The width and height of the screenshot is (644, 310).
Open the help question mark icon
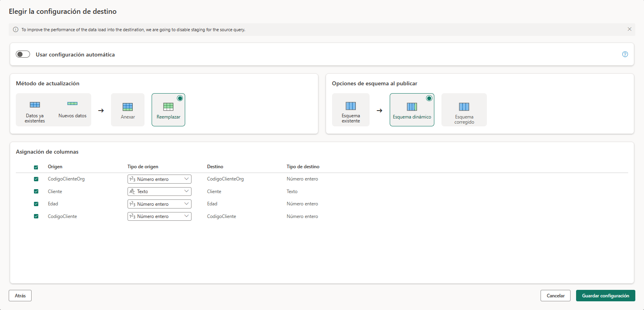[625, 54]
